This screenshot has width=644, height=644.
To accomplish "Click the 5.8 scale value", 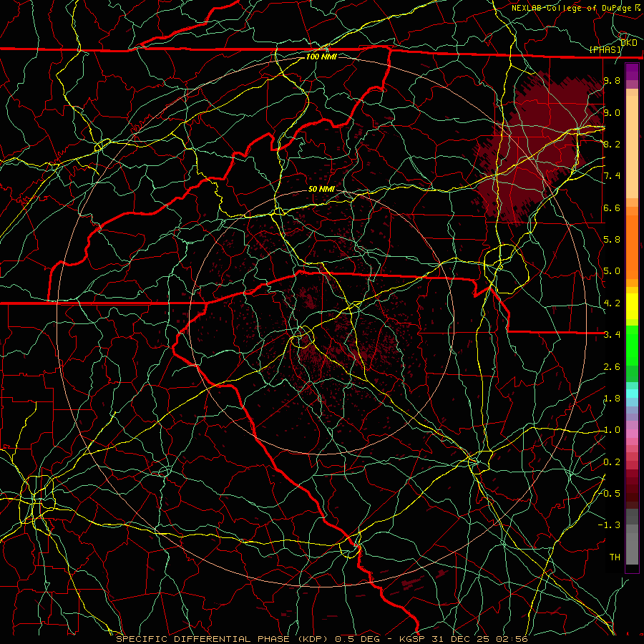I will (612, 240).
